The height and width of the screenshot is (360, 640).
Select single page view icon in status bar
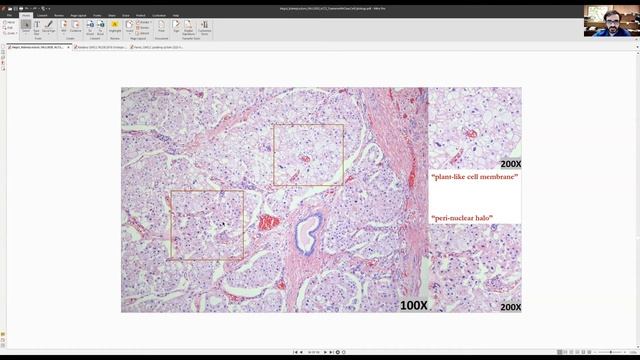point(560,352)
